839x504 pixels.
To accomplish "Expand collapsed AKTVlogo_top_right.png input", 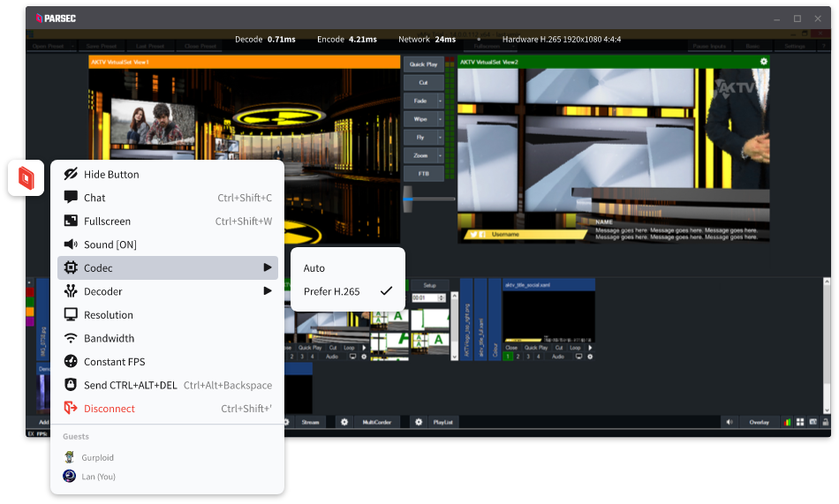I will click(x=466, y=320).
